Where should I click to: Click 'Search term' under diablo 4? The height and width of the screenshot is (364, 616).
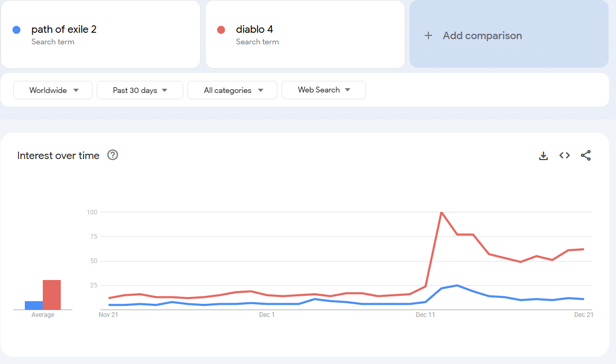[x=257, y=42]
